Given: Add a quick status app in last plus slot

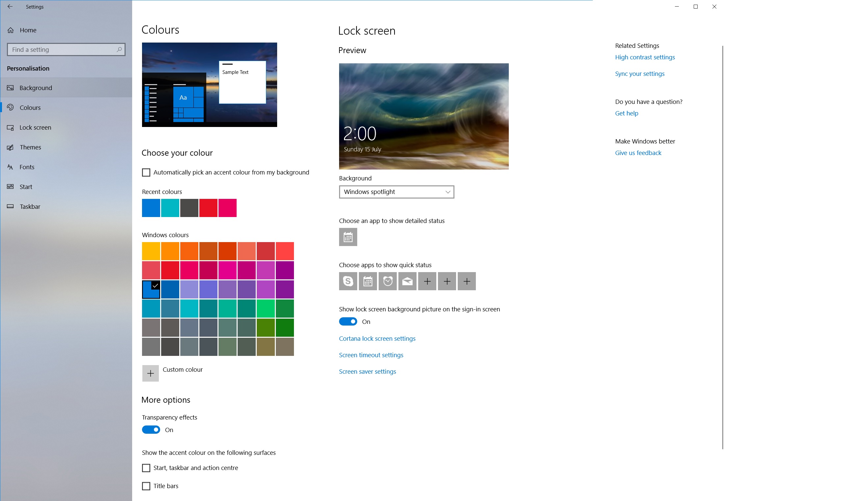Looking at the screenshot, I should click(467, 281).
